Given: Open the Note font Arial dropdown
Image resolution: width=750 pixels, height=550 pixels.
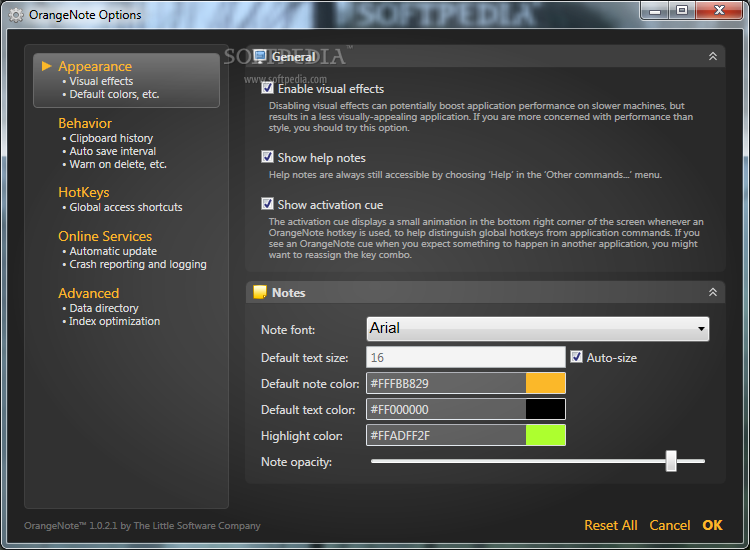Looking at the screenshot, I should tap(538, 329).
